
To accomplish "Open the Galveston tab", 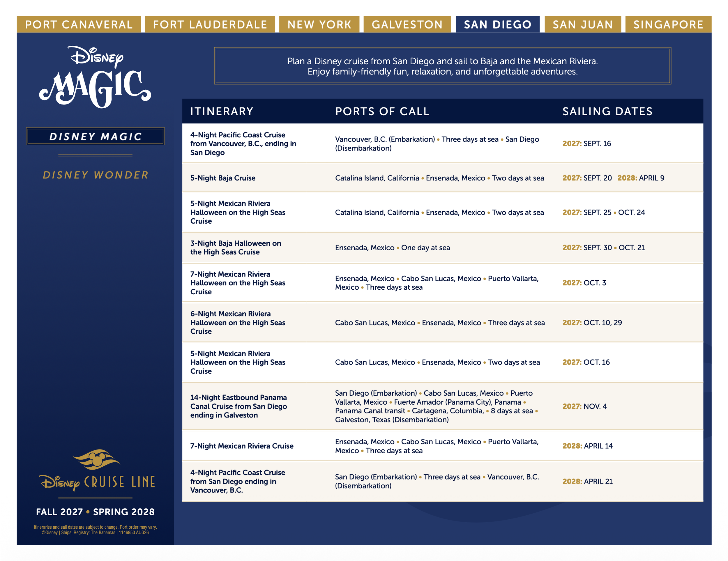I will tap(407, 24).
